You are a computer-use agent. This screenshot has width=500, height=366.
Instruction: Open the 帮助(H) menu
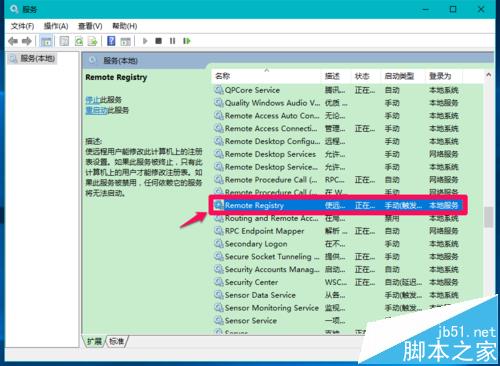pos(124,26)
